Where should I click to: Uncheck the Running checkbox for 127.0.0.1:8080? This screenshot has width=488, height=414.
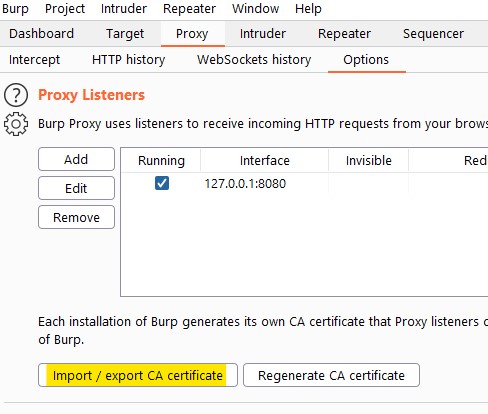tap(162, 183)
